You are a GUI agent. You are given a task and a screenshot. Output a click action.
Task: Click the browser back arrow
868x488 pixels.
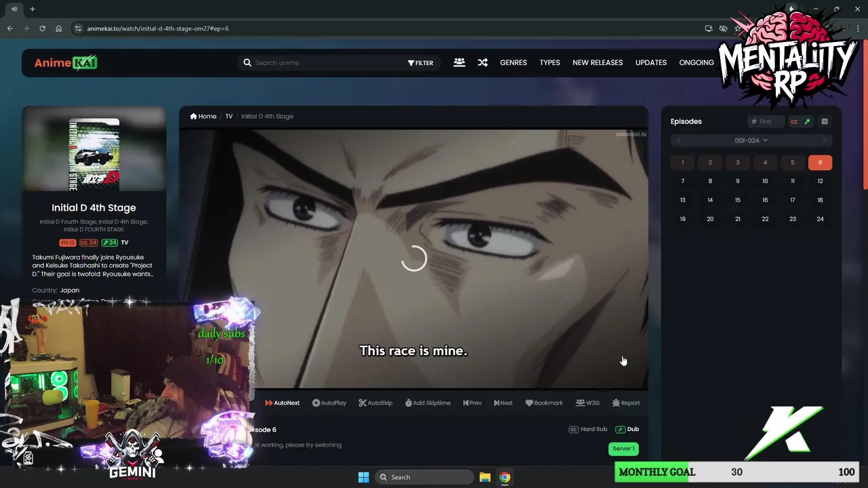tap(9, 28)
